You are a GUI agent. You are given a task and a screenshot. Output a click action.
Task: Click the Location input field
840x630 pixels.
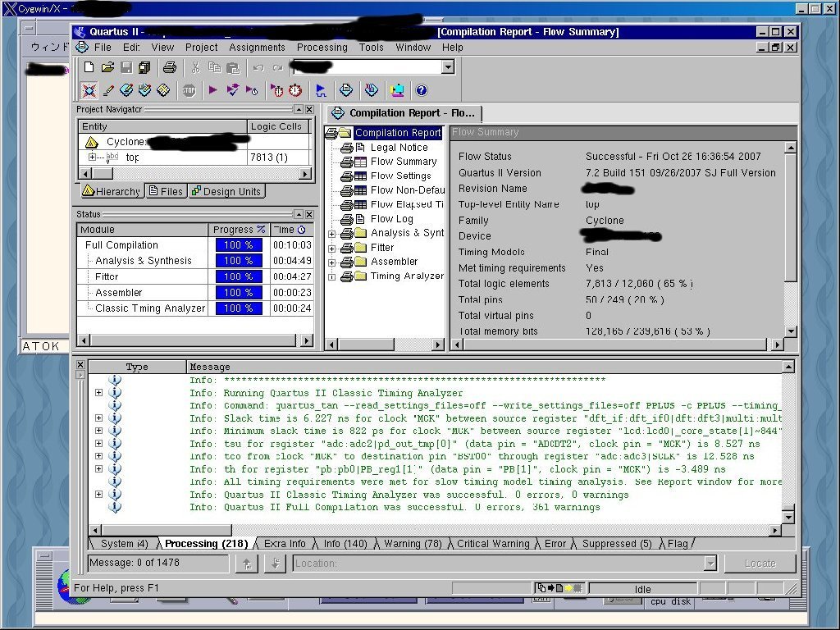click(499, 563)
